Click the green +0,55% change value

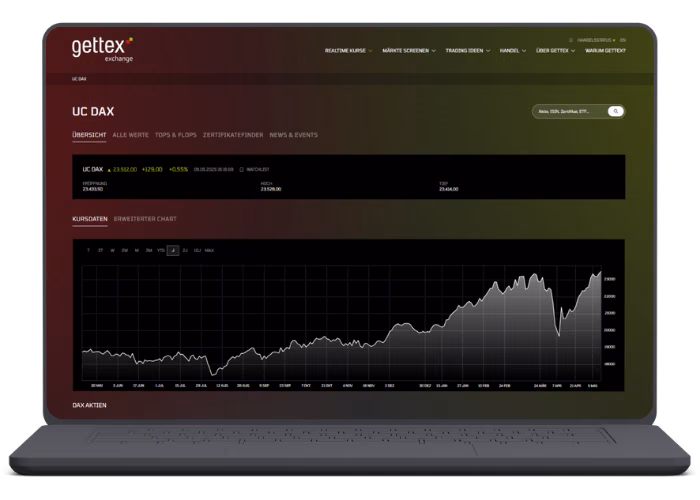click(x=178, y=170)
